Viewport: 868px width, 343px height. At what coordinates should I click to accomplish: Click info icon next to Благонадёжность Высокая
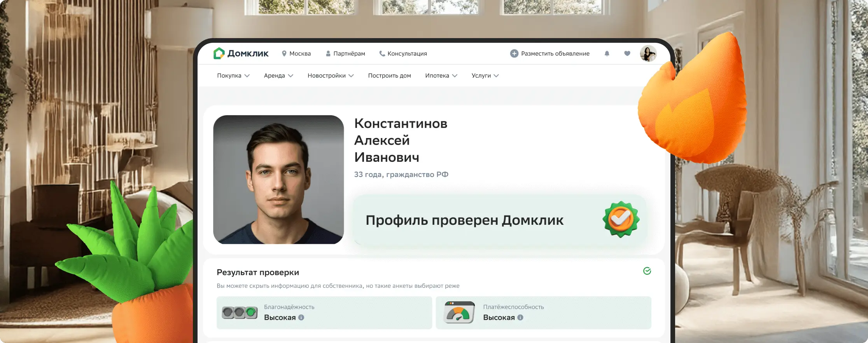coord(301,317)
